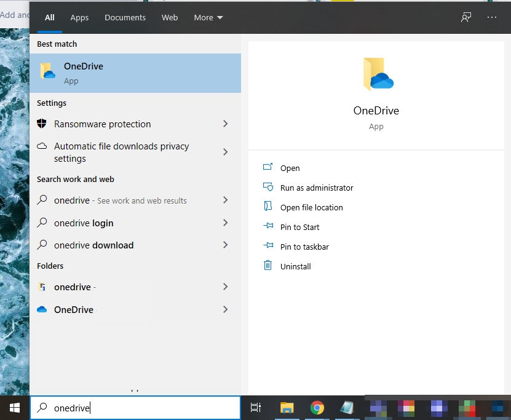Click the OneDrive title in preview pane
The image size is (511, 420).
pos(376,111)
